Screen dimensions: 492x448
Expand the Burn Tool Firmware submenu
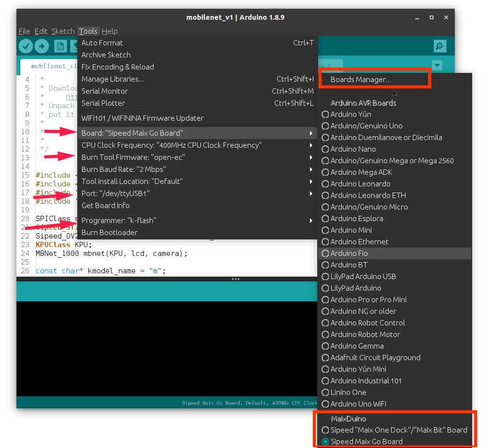tap(197, 157)
